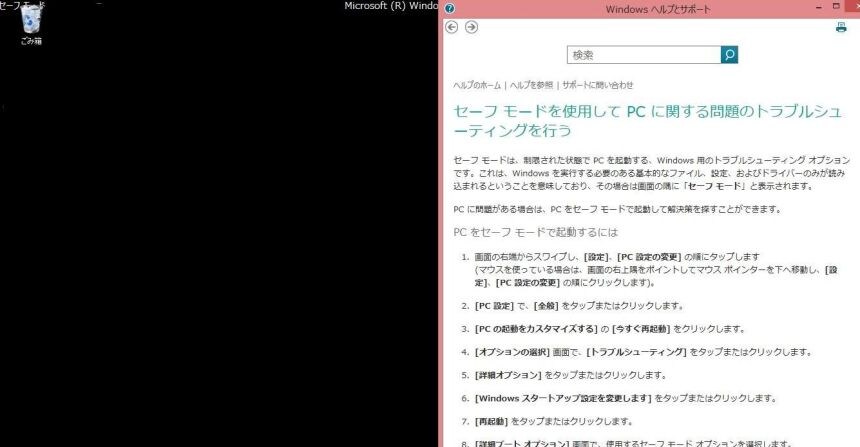This screenshot has width=860, height=447.
Task: Open the ヘルプを参照 link
Action: [x=531, y=85]
